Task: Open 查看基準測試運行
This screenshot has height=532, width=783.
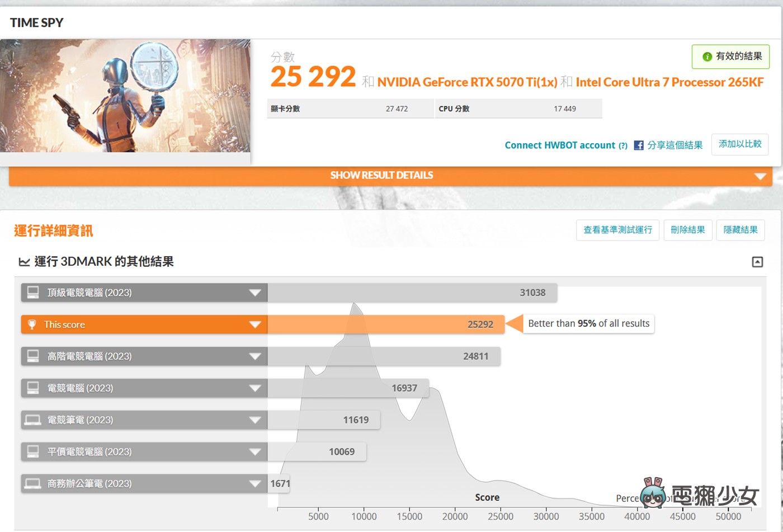Action: [617, 230]
